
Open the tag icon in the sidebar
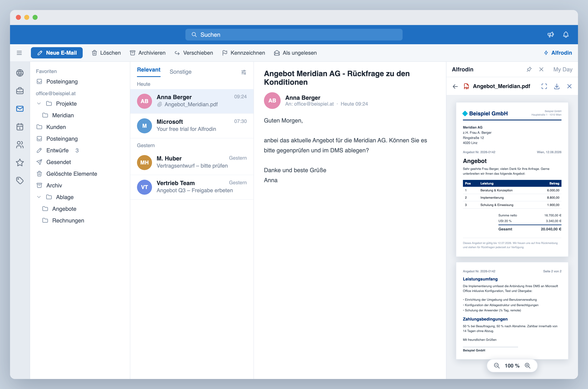(20, 180)
